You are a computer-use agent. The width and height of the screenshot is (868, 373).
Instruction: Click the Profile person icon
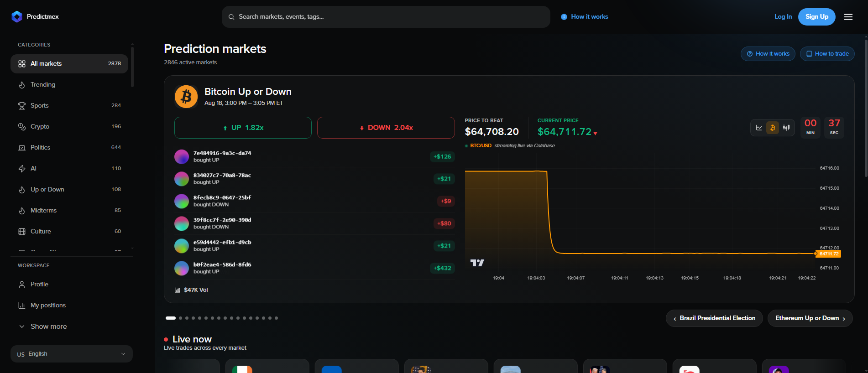[x=22, y=285]
